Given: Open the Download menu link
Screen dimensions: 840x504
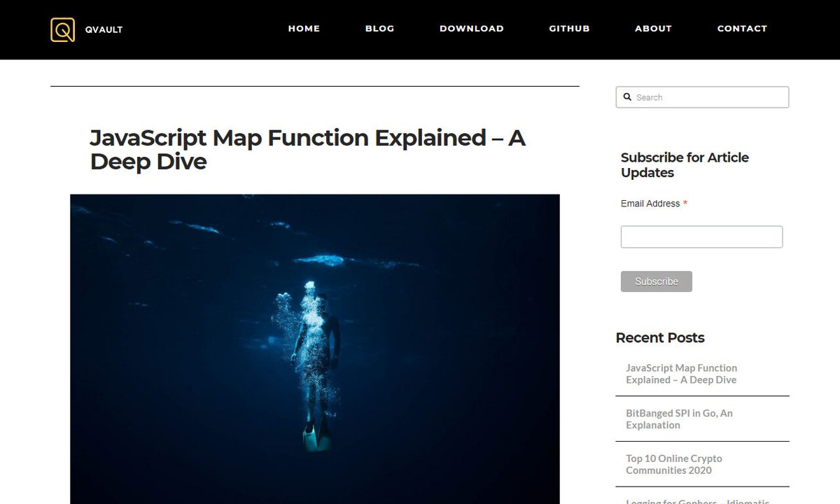Looking at the screenshot, I should click(472, 29).
